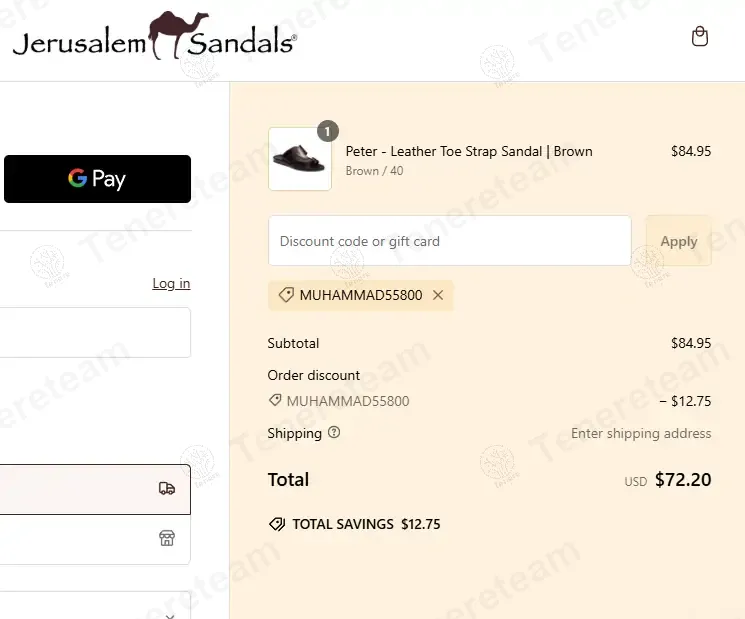Click the $72.20 total amount
This screenshot has width=745, height=619.
[x=683, y=480]
